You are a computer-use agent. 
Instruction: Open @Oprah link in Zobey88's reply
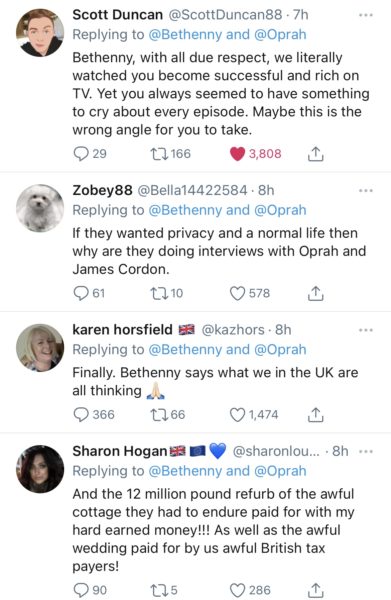[x=280, y=210]
